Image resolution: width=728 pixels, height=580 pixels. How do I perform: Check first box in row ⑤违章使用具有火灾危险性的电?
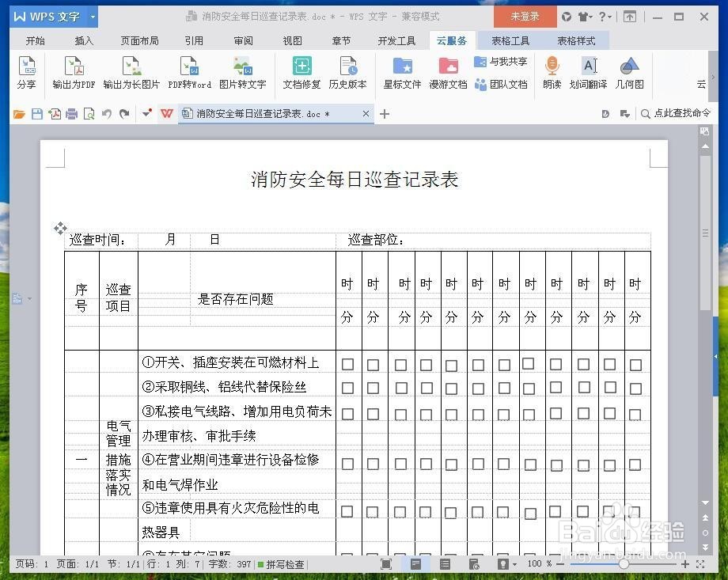tap(347, 512)
